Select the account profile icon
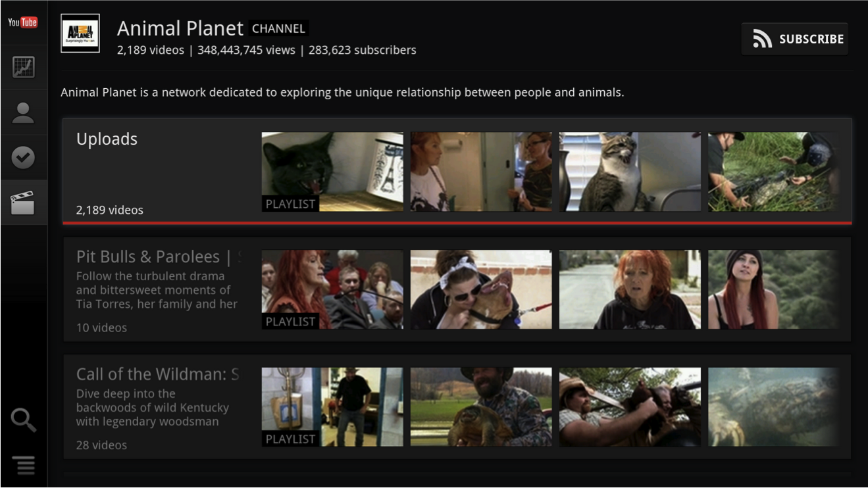This screenshot has width=868, height=488. pos(23,112)
